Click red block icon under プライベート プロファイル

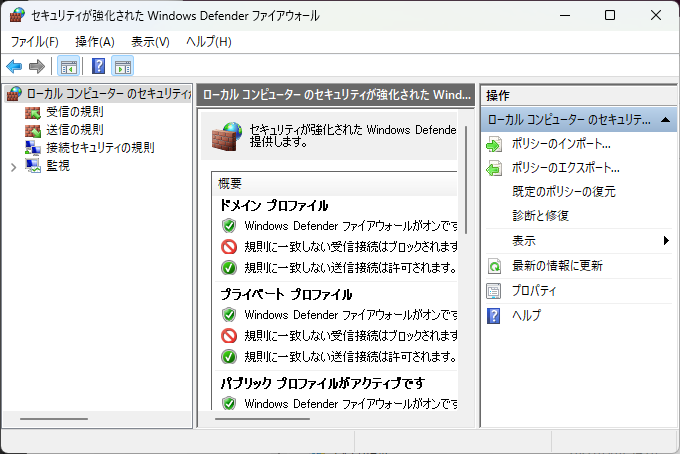click(x=229, y=336)
